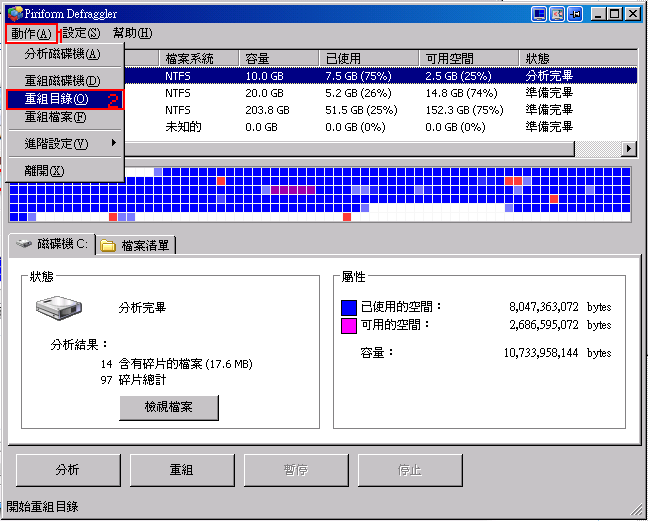Select 重組目錄(O) menu entry

coord(65,99)
